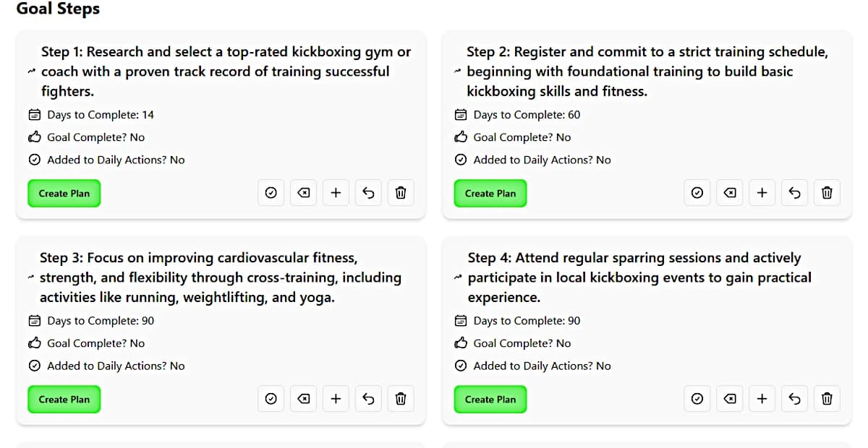
Task: Click the Goal Steps heading
Action: click(58, 9)
